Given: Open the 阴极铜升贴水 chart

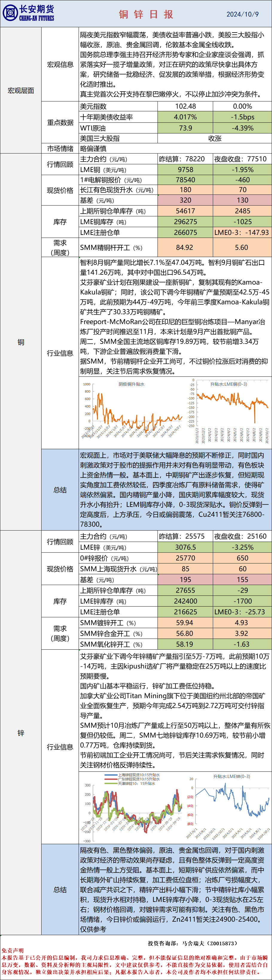Looking at the screenshot, I should [x=132, y=412].
